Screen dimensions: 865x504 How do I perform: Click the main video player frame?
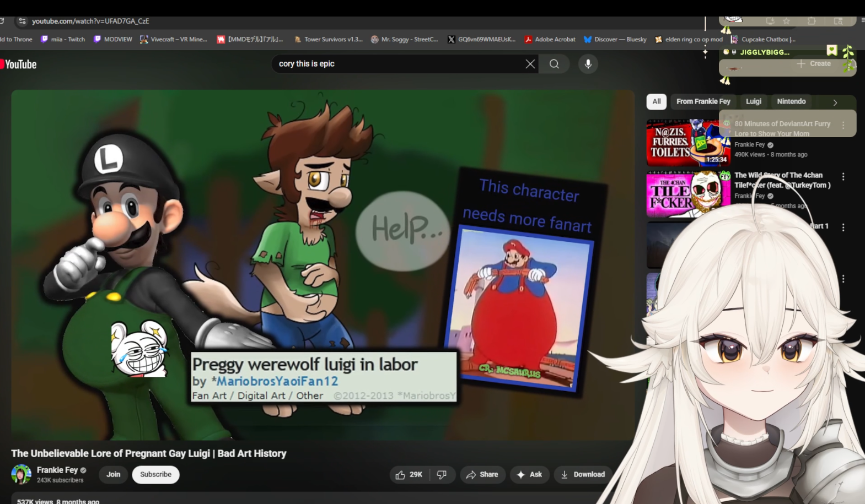point(323,265)
